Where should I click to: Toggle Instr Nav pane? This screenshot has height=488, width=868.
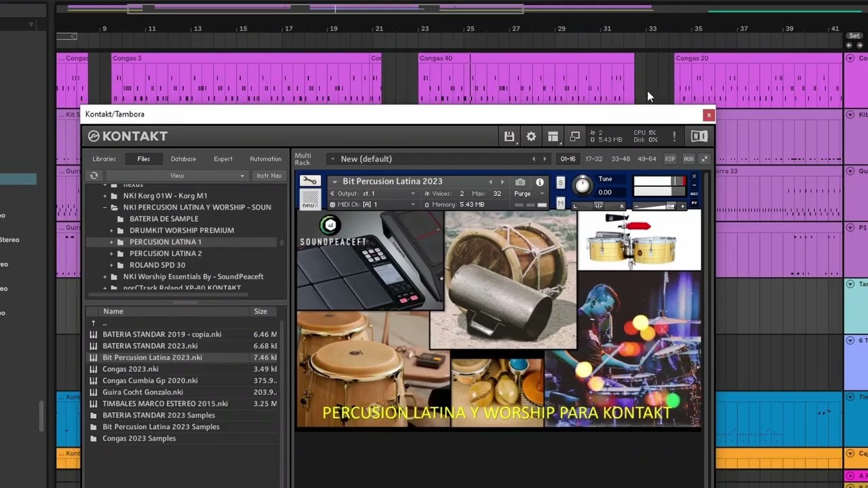[269, 176]
